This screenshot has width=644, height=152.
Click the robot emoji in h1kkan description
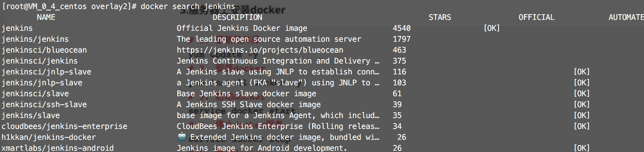[x=182, y=137]
